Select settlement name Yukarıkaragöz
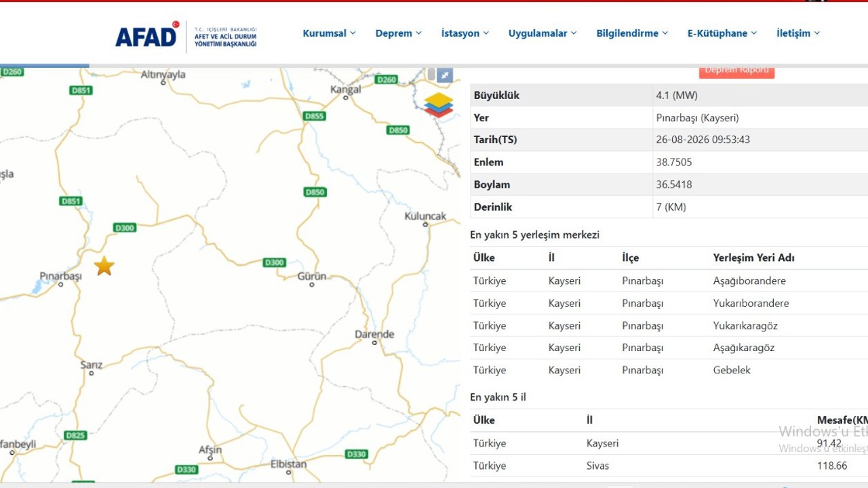This screenshot has width=868, height=488. pos(745,325)
